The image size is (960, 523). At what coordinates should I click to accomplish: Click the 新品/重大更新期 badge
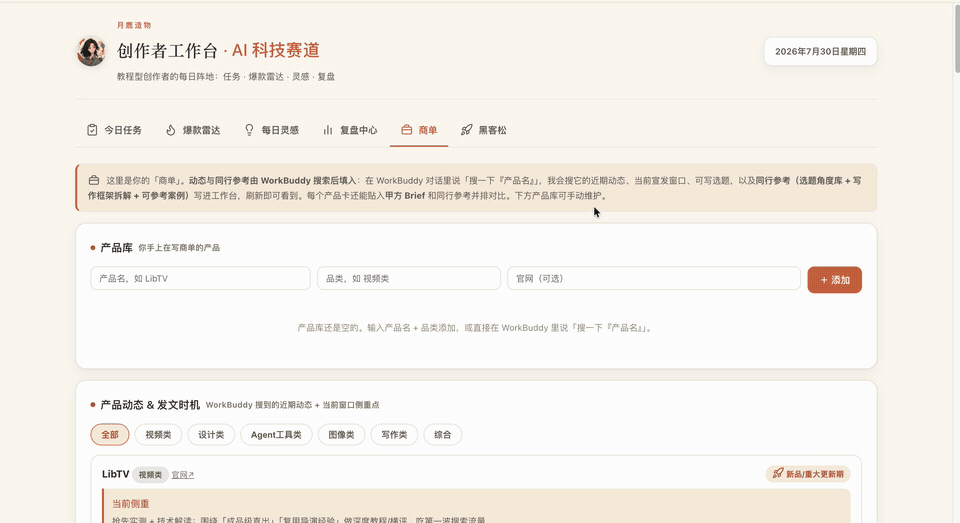pos(808,474)
